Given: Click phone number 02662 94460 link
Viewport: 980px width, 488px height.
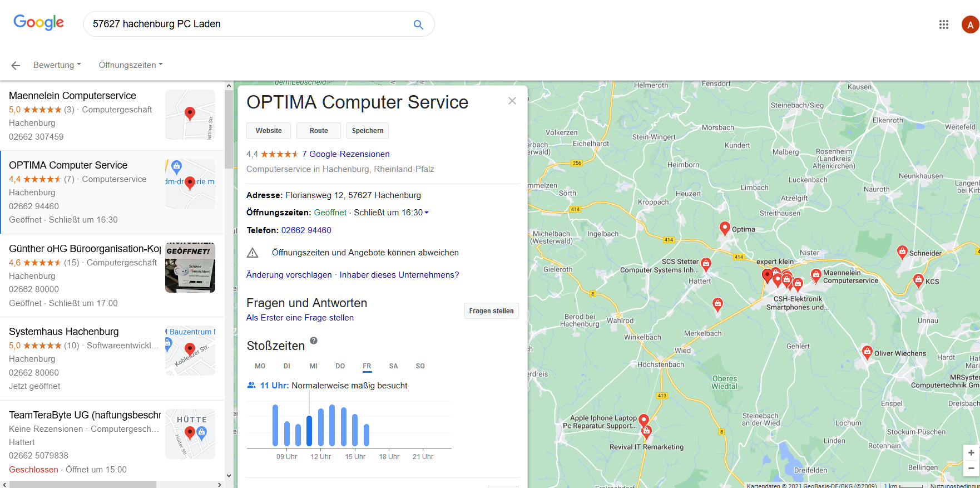Looking at the screenshot, I should point(306,230).
